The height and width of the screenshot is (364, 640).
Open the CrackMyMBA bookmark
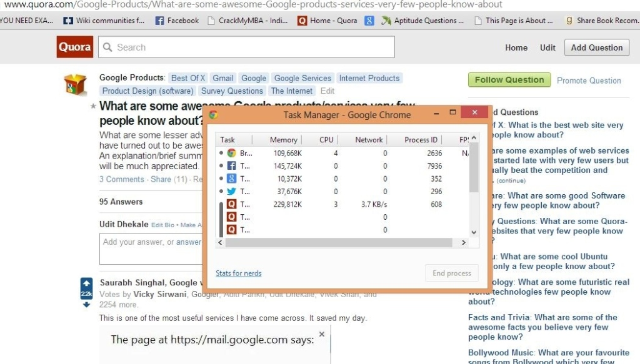(x=247, y=21)
